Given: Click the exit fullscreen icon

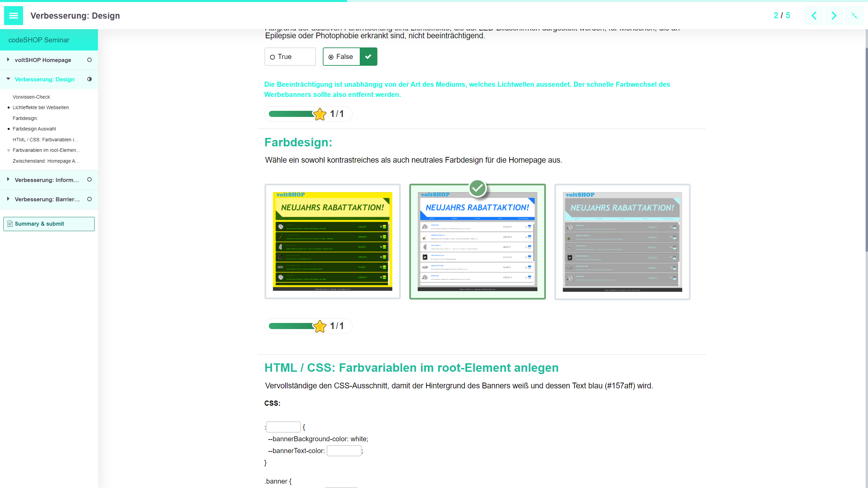Looking at the screenshot, I should 854,16.
